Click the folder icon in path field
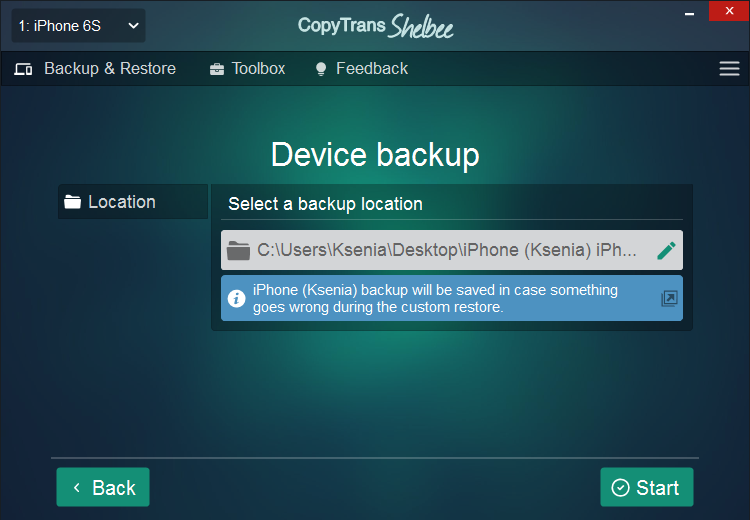750x520 pixels. click(238, 250)
